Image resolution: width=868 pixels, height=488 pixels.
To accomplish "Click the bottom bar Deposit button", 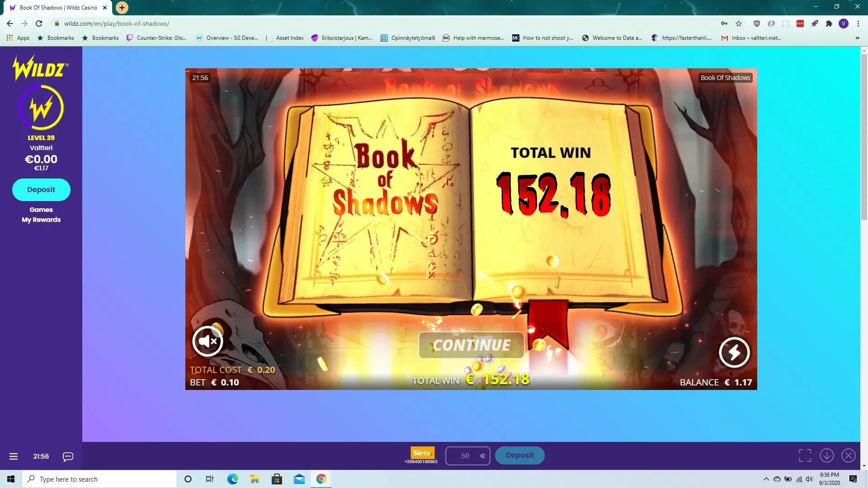I will 519,455.
